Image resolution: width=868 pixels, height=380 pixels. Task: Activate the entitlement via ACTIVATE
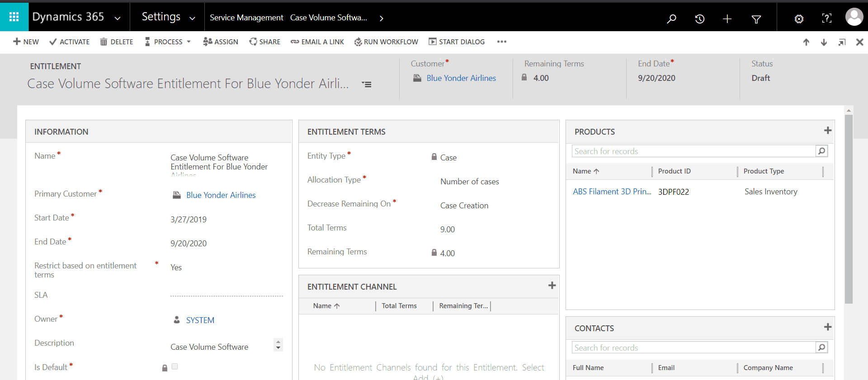click(x=70, y=42)
